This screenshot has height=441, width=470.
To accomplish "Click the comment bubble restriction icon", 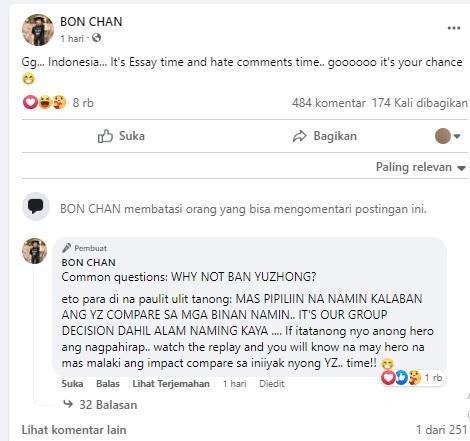I will tap(36, 206).
